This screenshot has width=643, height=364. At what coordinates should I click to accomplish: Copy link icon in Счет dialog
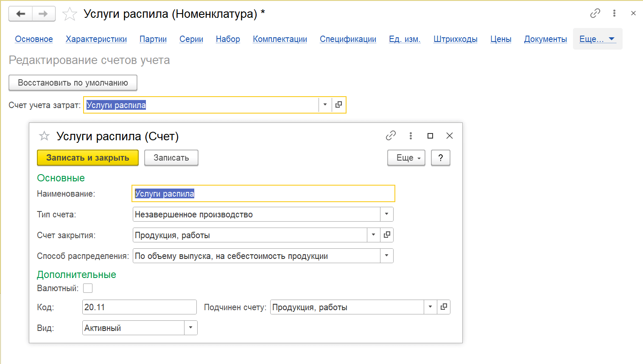pos(391,136)
